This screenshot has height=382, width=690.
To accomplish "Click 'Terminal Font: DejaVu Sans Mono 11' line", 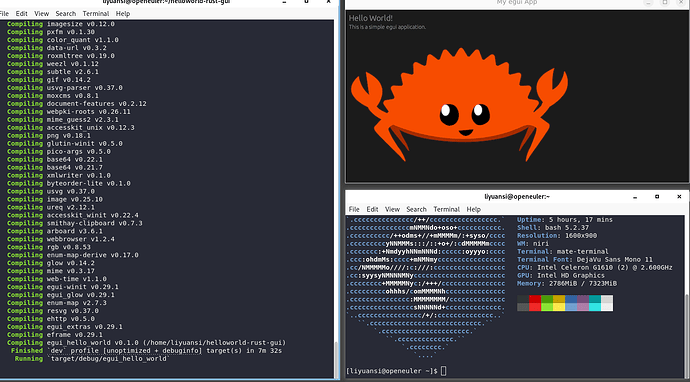I will pos(585,259).
